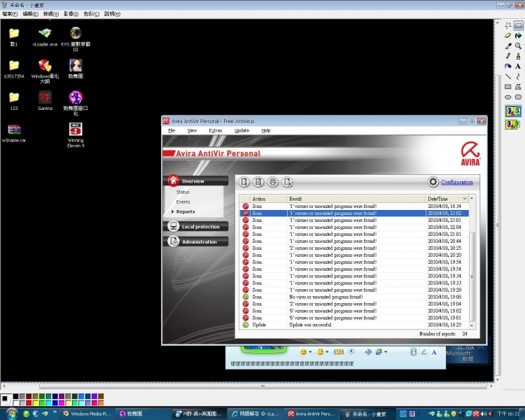Select the Text tool

(x=518, y=66)
